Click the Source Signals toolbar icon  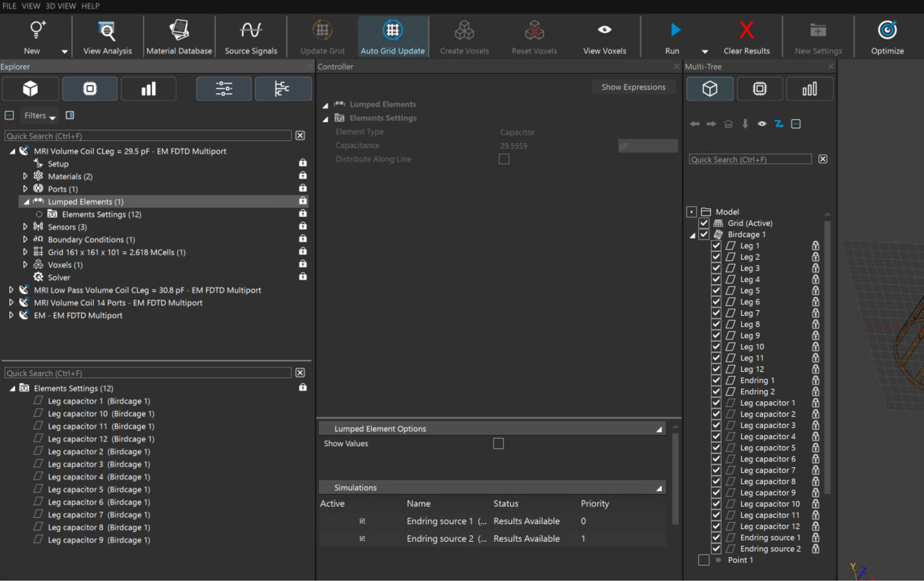pos(251,38)
